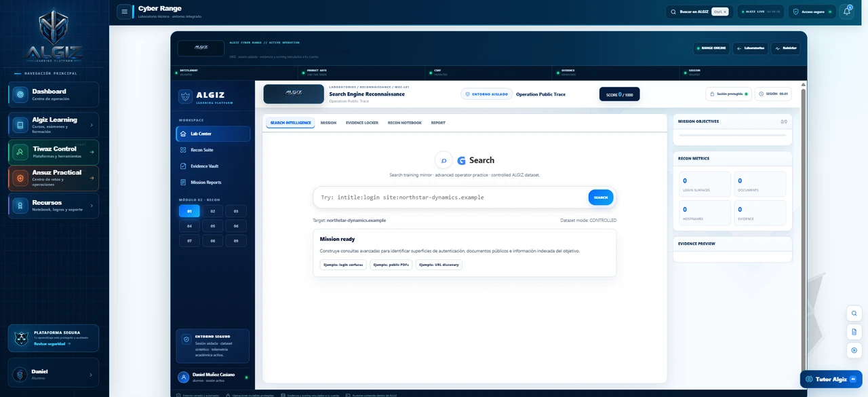This screenshot has height=397, width=868.
Task: Select module lab 04
Action: tap(190, 226)
